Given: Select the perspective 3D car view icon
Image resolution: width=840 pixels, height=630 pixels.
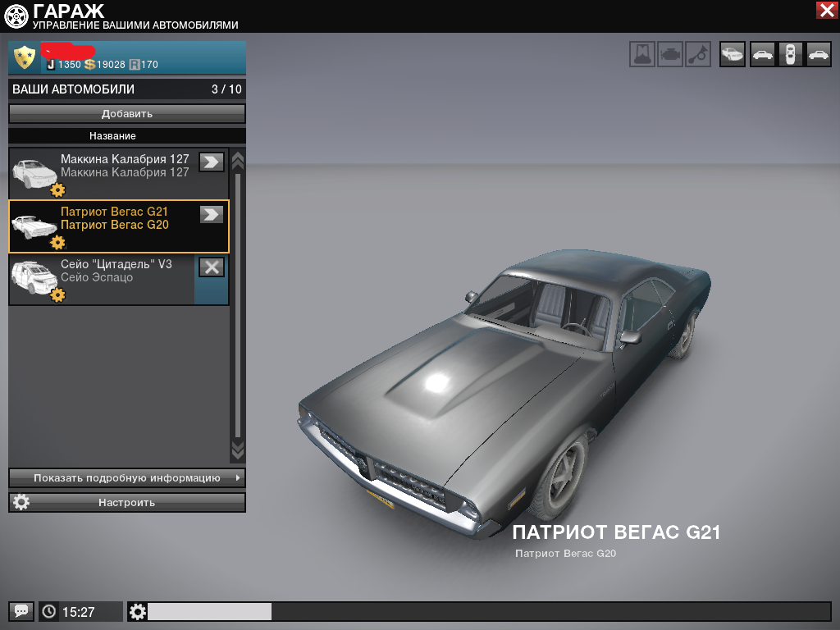Looking at the screenshot, I should click(x=733, y=54).
